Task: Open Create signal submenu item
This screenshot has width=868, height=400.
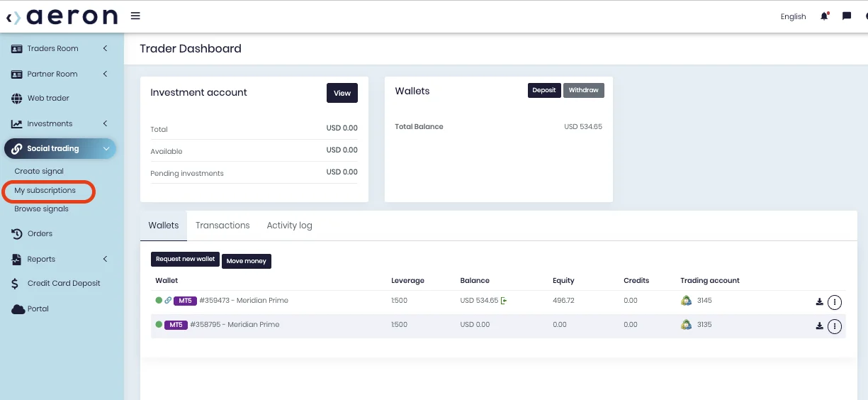Action: (39, 172)
